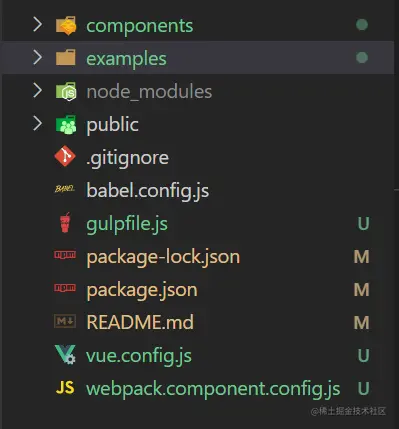399x429 pixels.
Task: Click the npm icon beside package-lock.json
Action: [65, 255]
